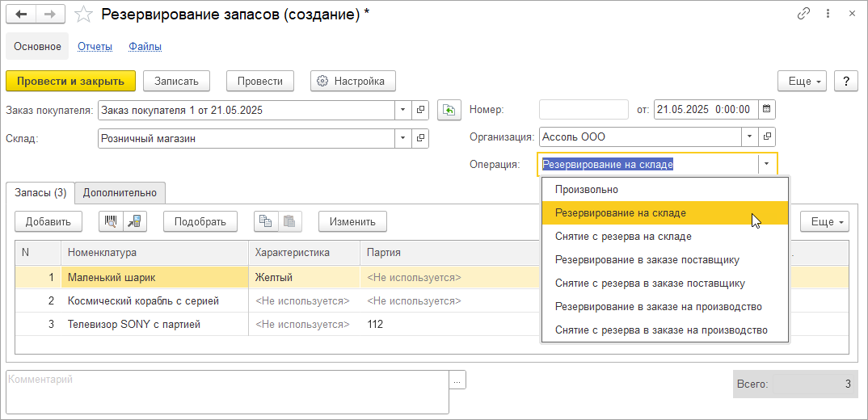
Task: Click the copy rows icon
Action: pos(266,221)
